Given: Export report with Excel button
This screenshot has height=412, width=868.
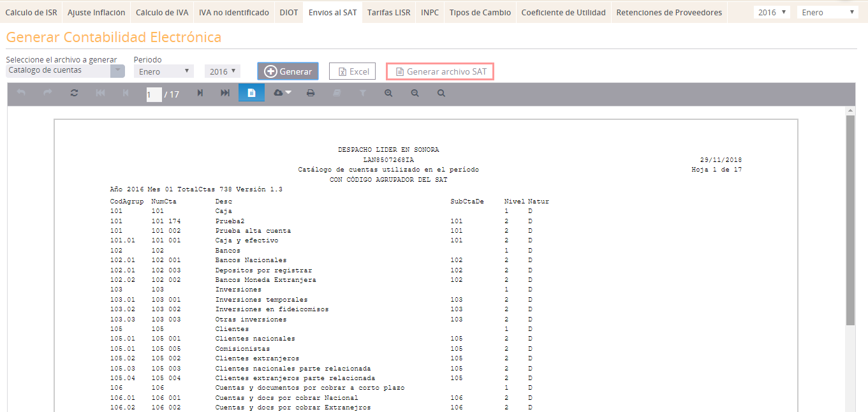Looking at the screenshot, I should click(x=353, y=71).
